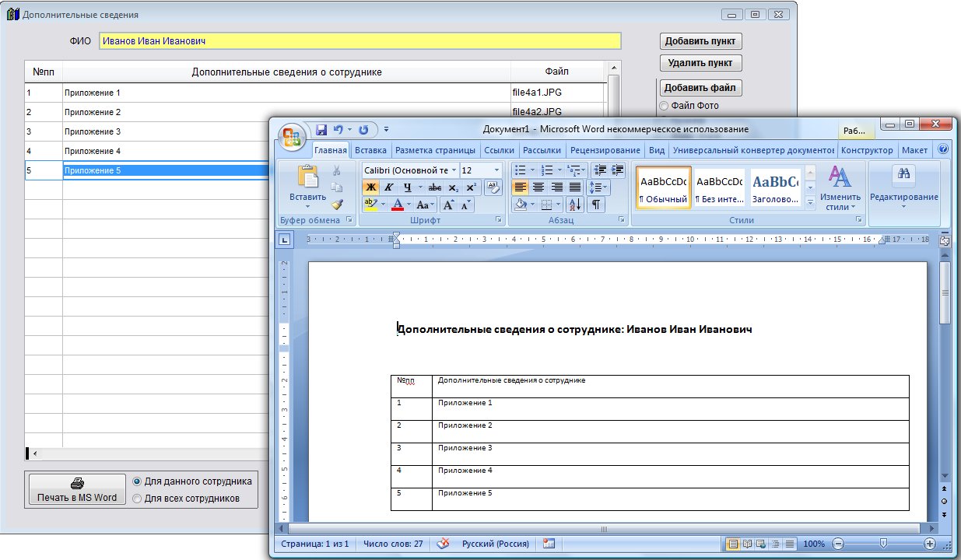Image resolution: width=961 pixels, height=560 pixels.
Task: Click the zoom slider handle in status bar
Action: (882, 544)
